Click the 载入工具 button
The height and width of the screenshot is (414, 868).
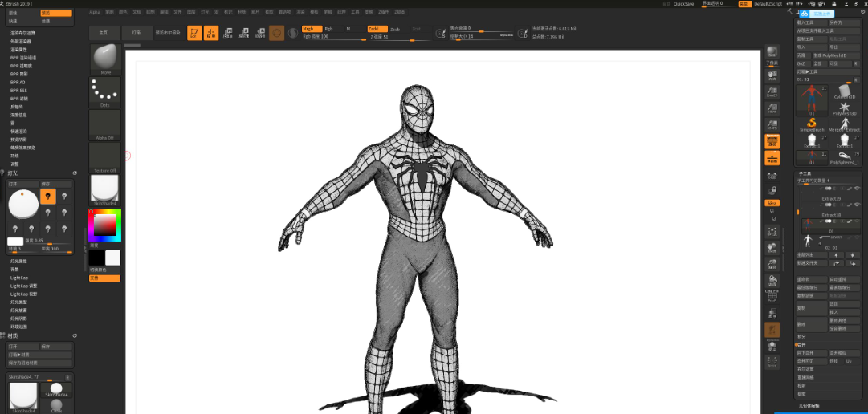(812, 23)
